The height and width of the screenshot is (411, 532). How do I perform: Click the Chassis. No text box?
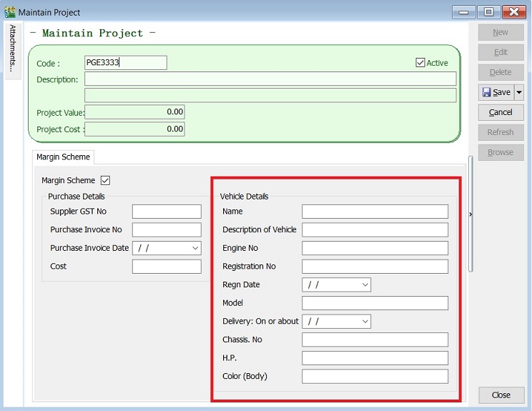[375, 340]
